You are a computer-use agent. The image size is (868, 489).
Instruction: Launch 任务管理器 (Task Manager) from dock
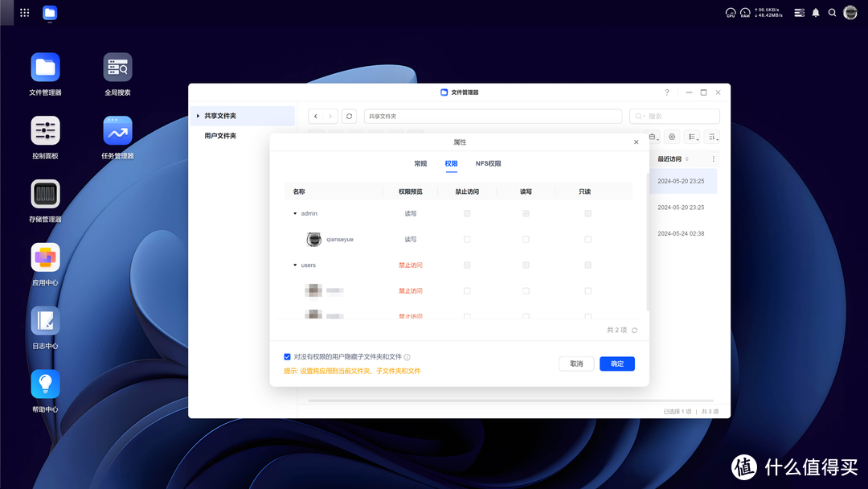(x=117, y=129)
